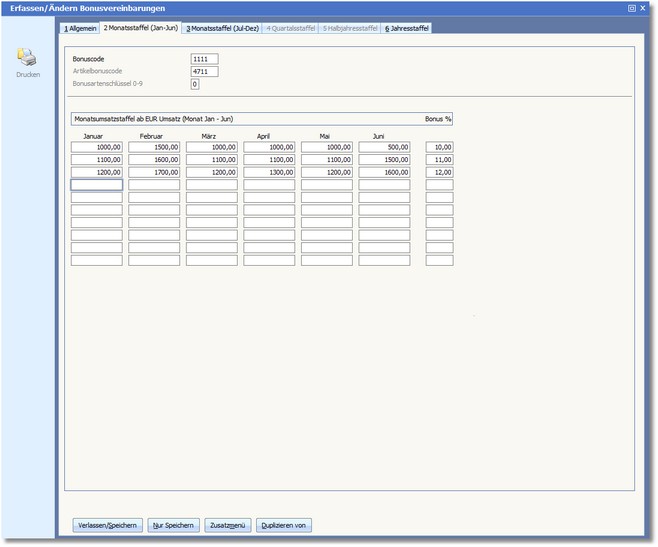
Task: Click the April field with value 1300,00
Action: [269, 172]
